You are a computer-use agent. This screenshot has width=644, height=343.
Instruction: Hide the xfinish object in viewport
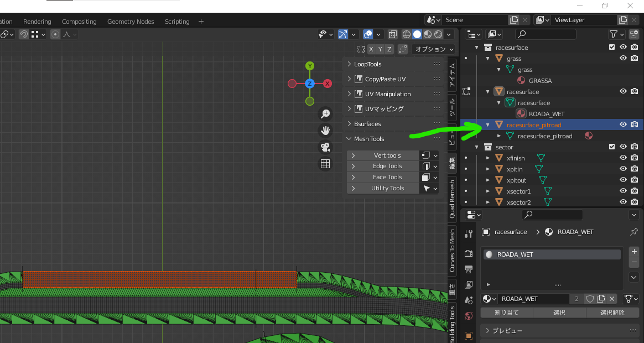(x=623, y=158)
